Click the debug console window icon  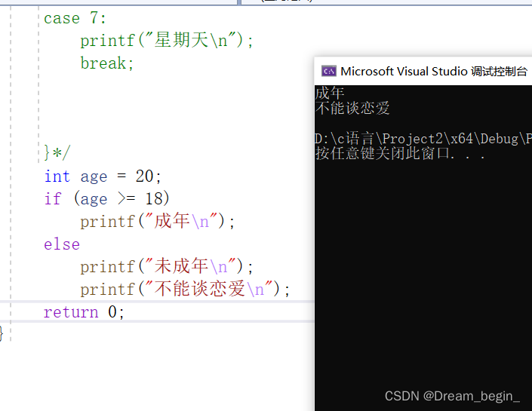pyautogui.click(x=328, y=71)
